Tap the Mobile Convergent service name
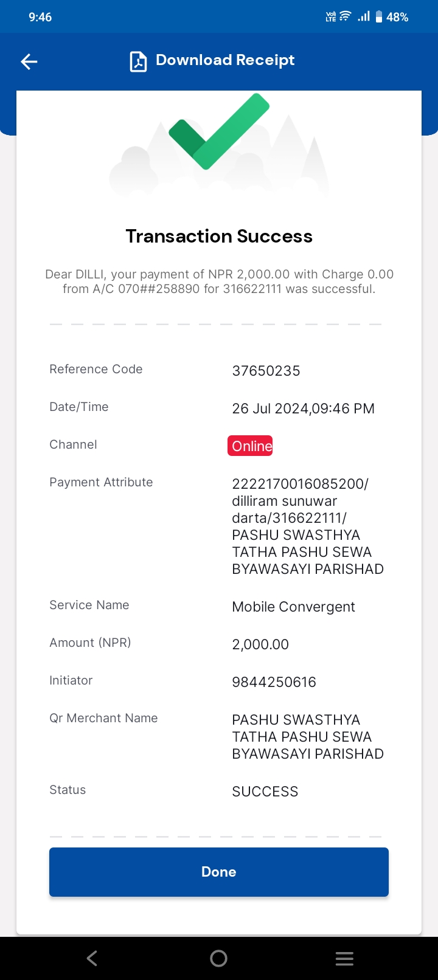The width and height of the screenshot is (438, 980). pos(293,607)
